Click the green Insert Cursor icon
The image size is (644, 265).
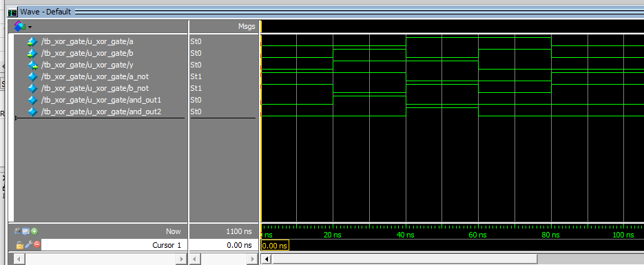[34, 231]
